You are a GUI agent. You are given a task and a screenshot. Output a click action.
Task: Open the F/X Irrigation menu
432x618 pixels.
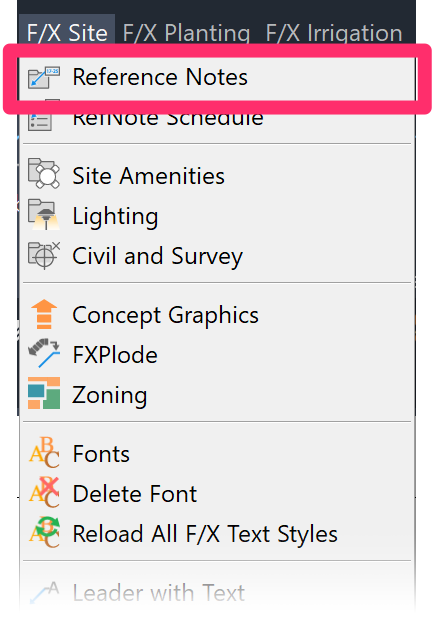(x=334, y=32)
